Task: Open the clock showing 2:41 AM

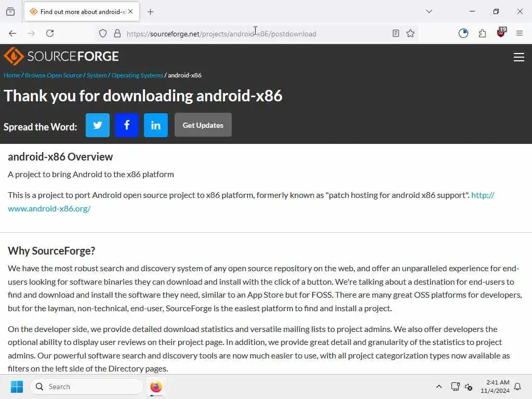Action: click(x=495, y=387)
